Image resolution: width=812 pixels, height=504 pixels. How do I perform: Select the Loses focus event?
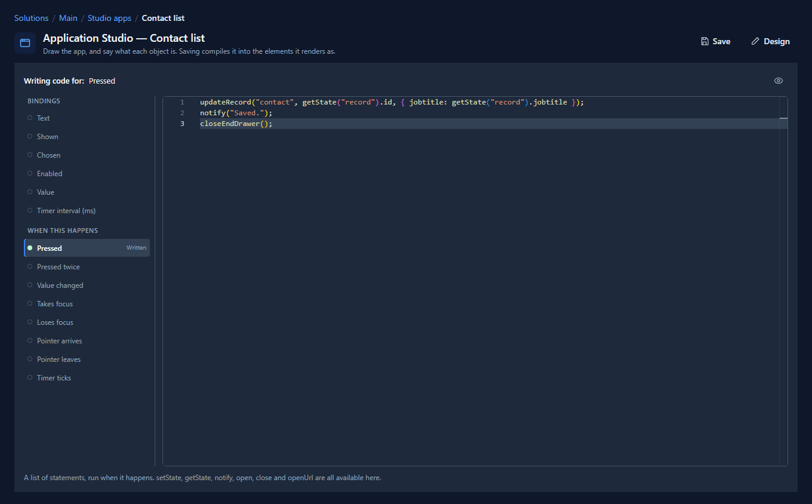point(87,322)
